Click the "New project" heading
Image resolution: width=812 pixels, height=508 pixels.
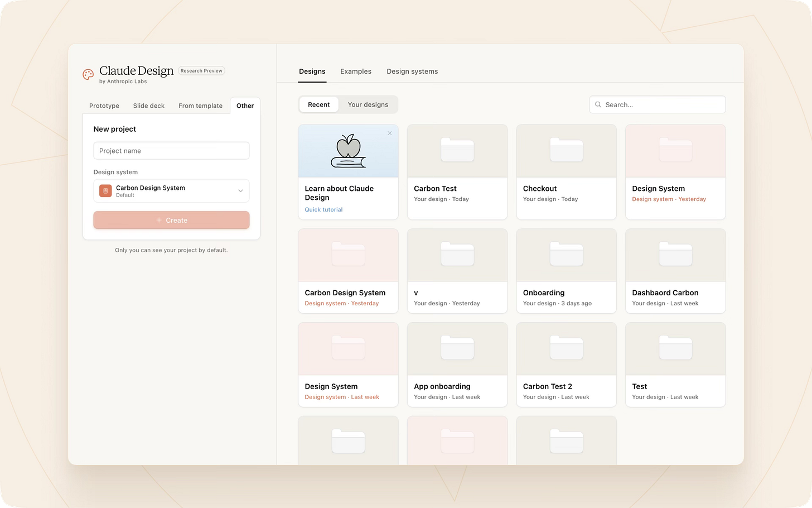[115, 129]
